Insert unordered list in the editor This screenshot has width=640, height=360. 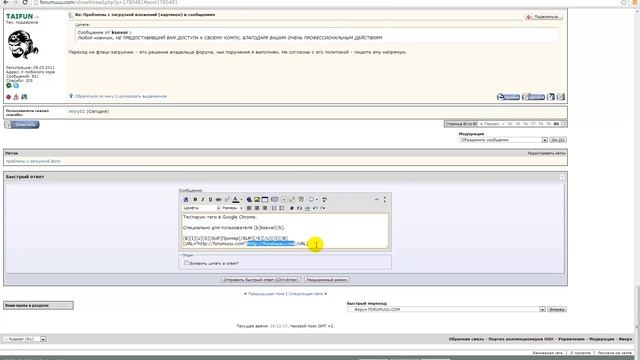(282, 208)
